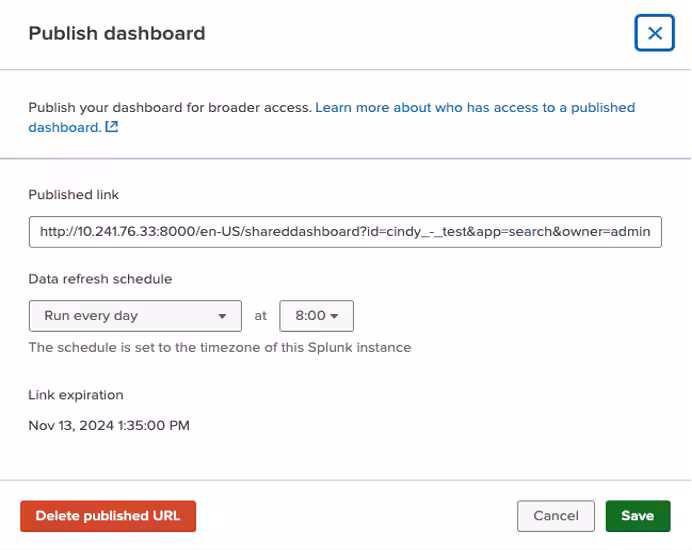Close the Publish dashboard dialog with X
This screenshot has height=550, width=692.
pyautogui.click(x=654, y=33)
